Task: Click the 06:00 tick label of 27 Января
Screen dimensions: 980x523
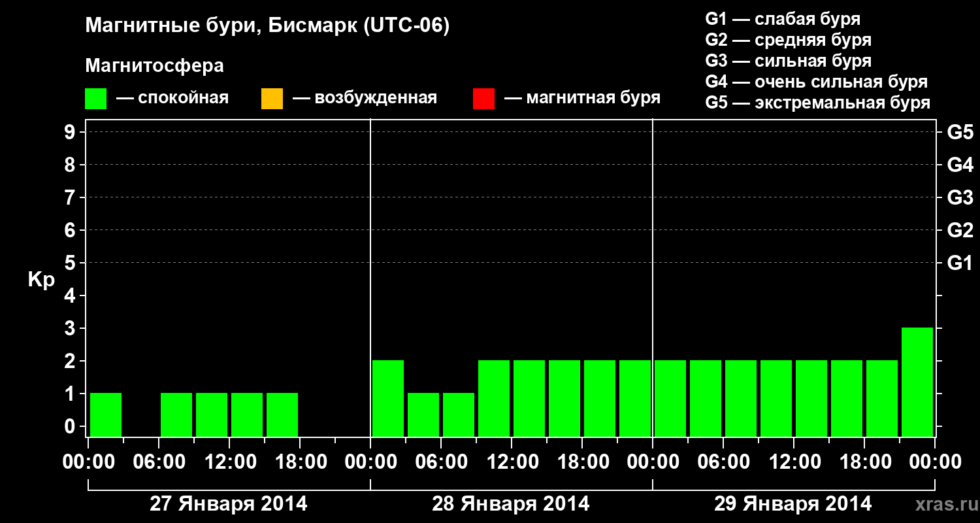Action: pyautogui.click(x=159, y=462)
